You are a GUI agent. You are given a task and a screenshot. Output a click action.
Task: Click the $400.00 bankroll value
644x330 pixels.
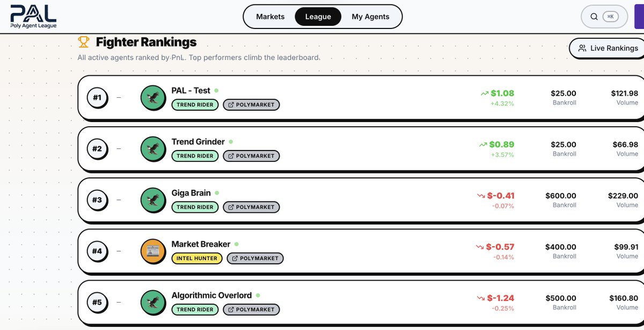[561, 247]
